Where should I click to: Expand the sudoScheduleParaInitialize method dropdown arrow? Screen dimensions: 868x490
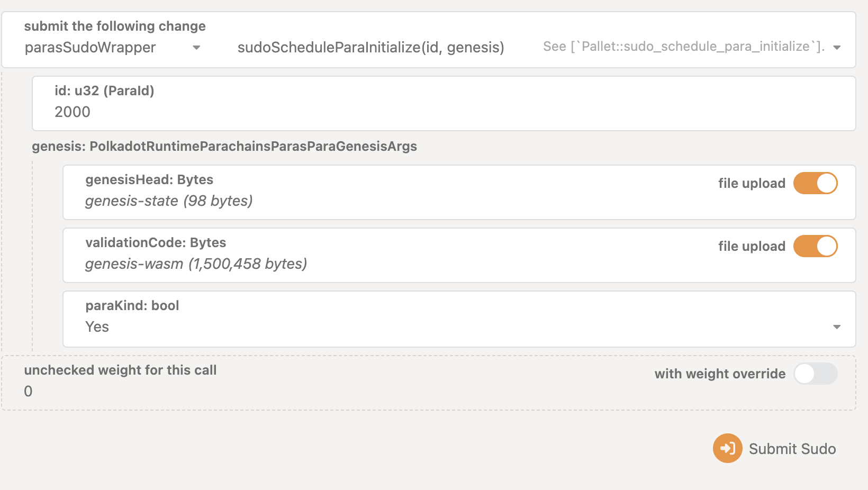point(837,48)
